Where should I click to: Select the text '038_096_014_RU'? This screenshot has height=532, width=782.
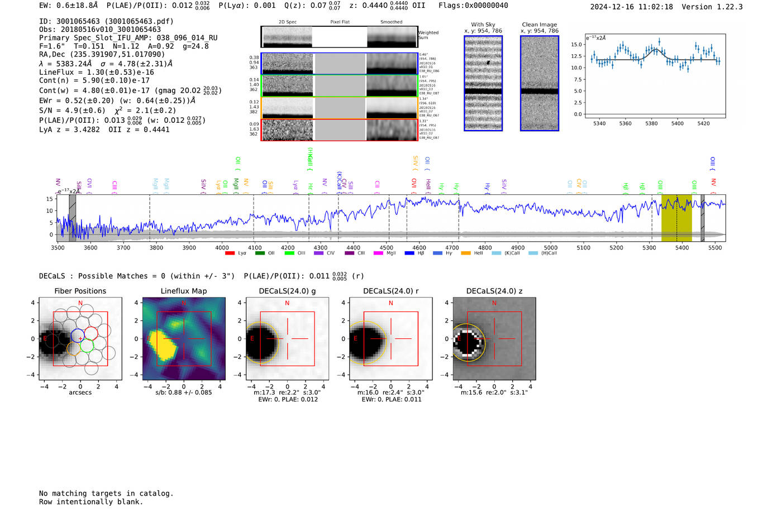[187, 38]
